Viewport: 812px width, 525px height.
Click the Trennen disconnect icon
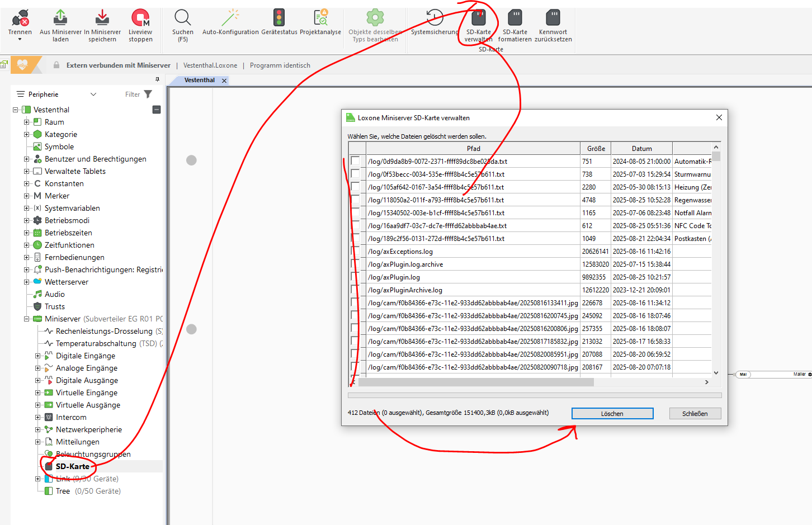[x=20, y=18]
